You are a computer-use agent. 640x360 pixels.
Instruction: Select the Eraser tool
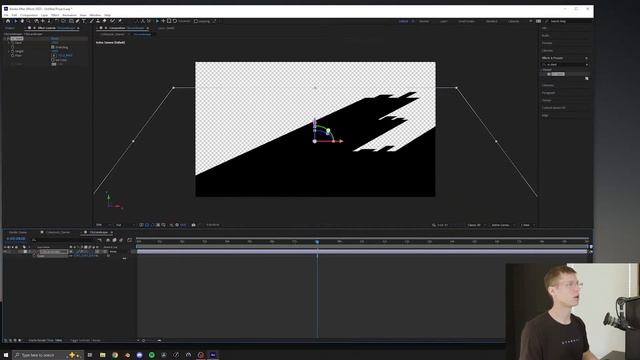(105, 21)
